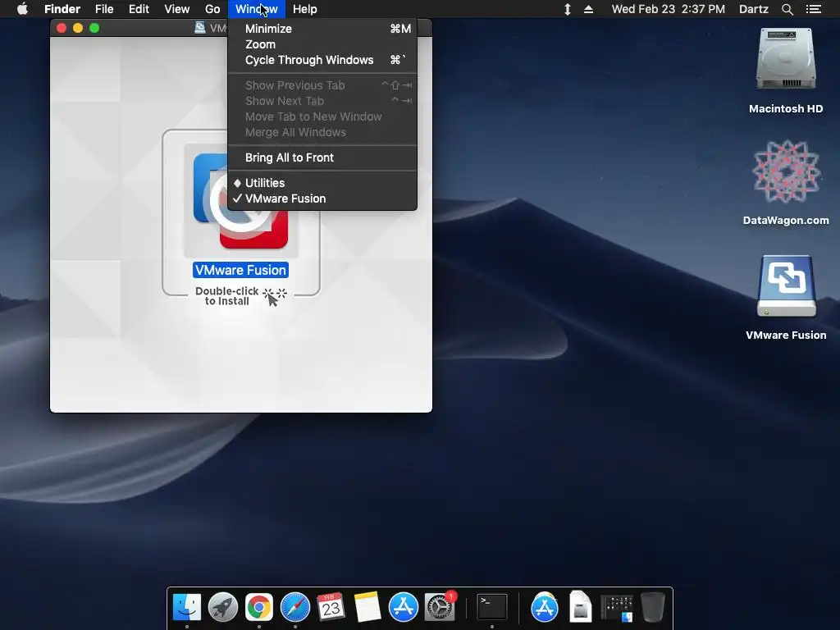Minimize the installer window with yellow button
The height and width of the screenshot is (630, 840).
[x=78, y=28]
